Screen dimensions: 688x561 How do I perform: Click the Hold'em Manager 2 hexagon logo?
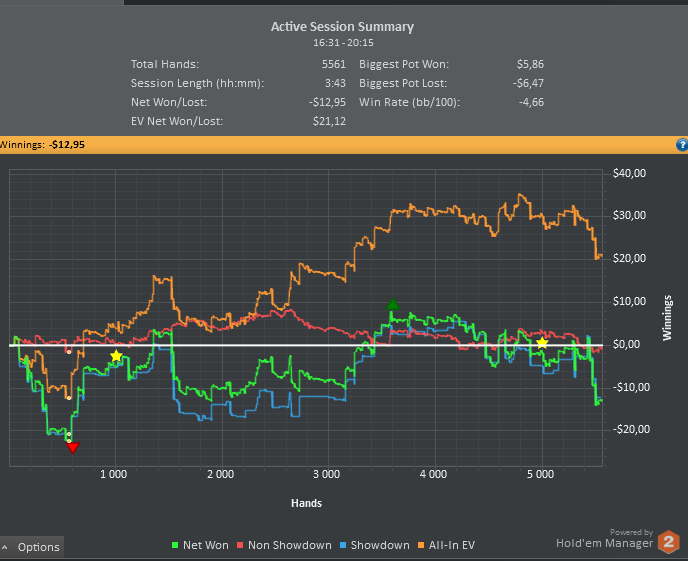(x=669, y=542)
